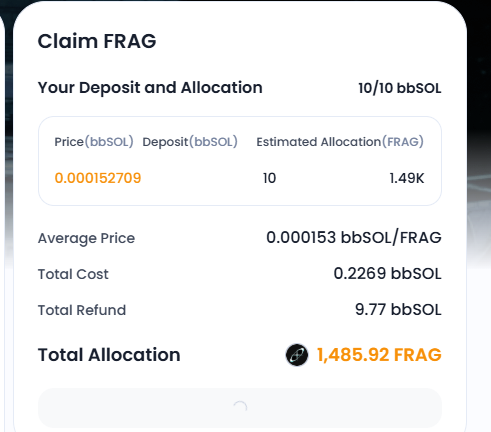The height and width of the screenshot is (432, 491).
Task: Click the loading spinner icon
Action: pyautogui.click(x=240, y=407)
